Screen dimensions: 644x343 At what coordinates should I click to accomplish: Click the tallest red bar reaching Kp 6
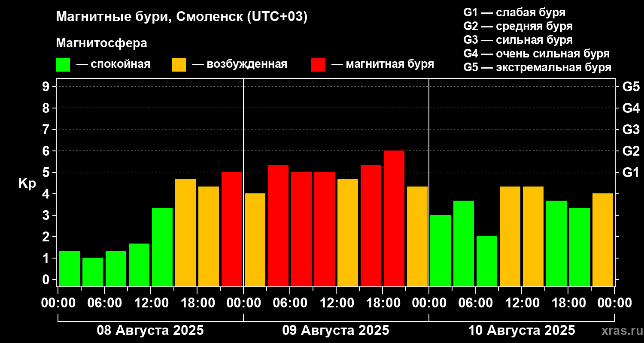pyautogui.click(x=394, y=218)
